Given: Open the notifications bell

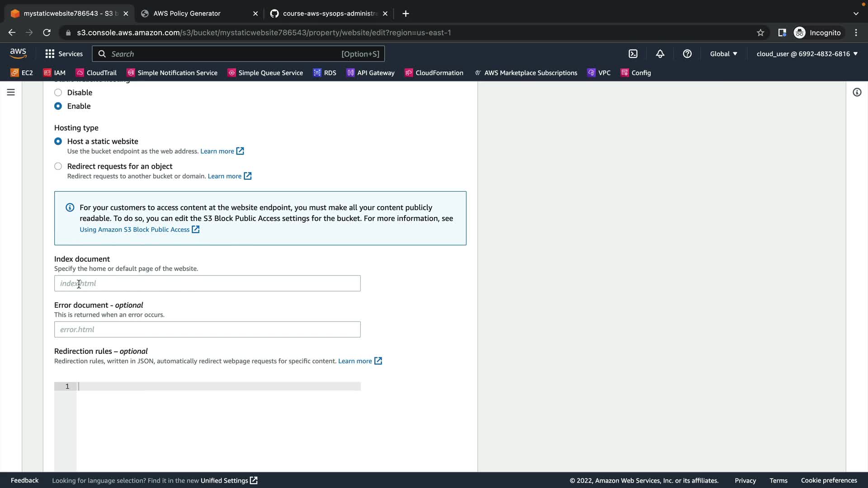Looking at the screenshot, I should (x=660, y=54).
